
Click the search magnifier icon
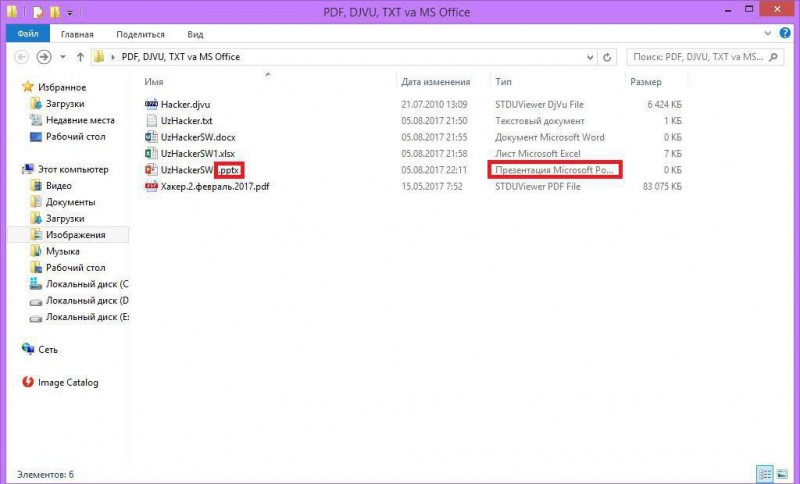(x=773, y=57)
